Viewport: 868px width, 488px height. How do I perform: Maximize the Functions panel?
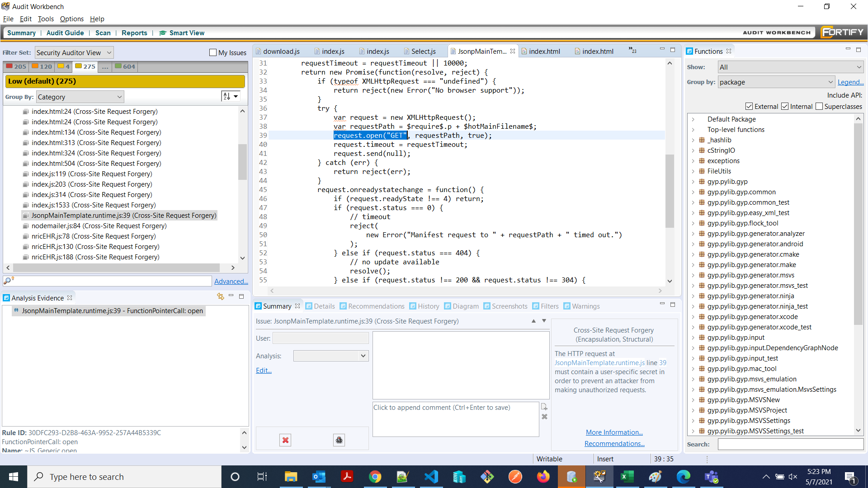pos(859,50)
